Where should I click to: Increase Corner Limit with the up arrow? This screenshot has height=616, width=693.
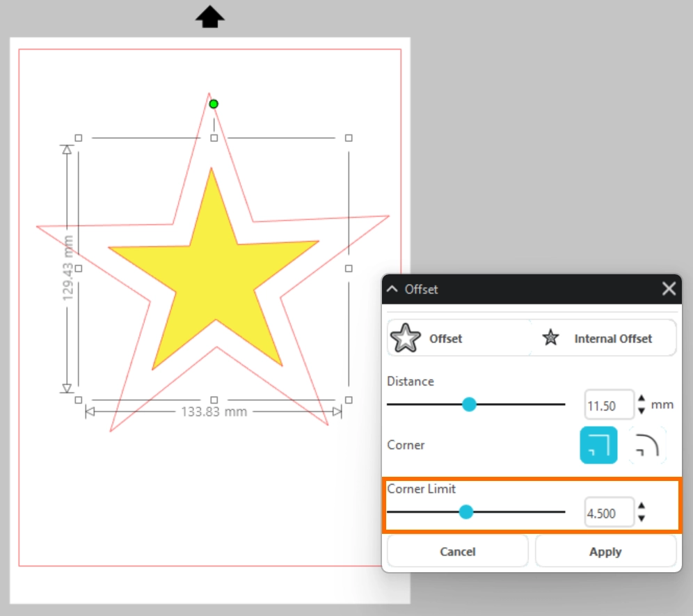(642, 507)
